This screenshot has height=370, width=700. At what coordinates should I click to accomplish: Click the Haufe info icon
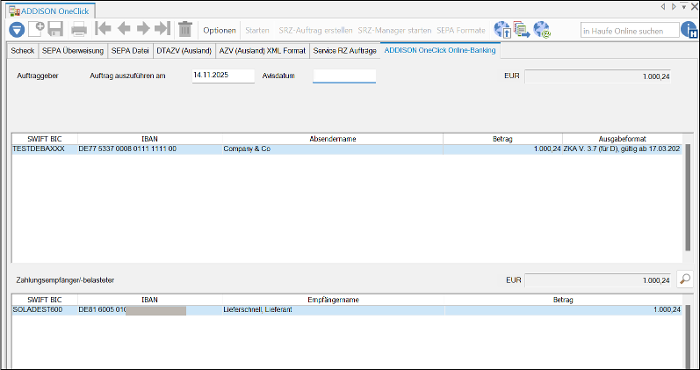tap(689, 30)
